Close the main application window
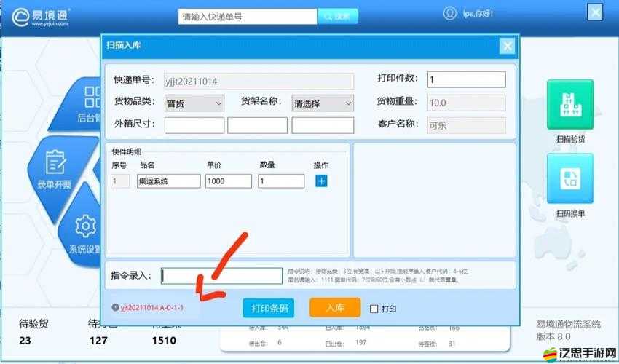 [595, 12]
